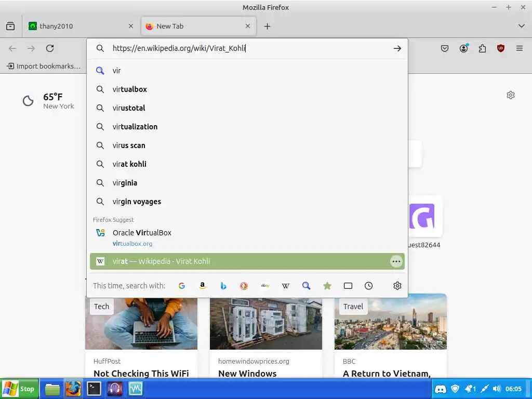
Task: Search this time with Amazon
Action: pos(202,286)
